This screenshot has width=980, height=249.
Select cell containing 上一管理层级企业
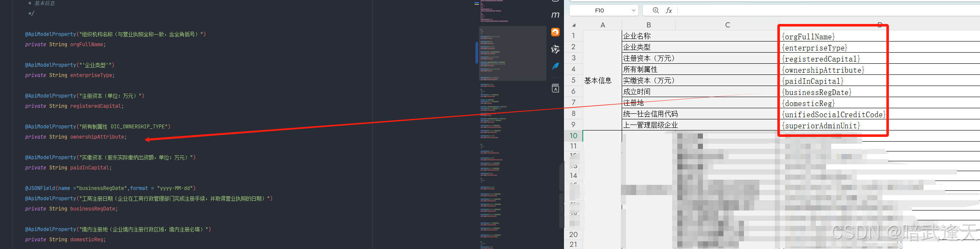(x=700, y=125)
